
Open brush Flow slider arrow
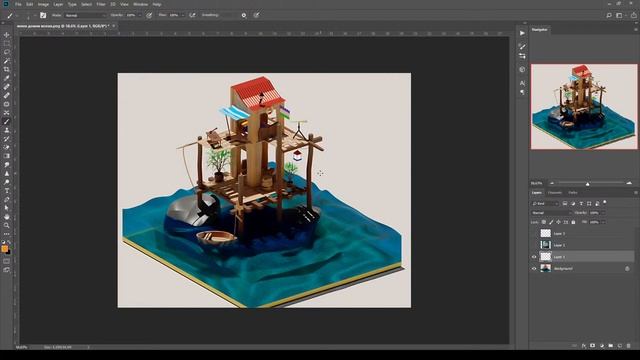pos(182,15)
